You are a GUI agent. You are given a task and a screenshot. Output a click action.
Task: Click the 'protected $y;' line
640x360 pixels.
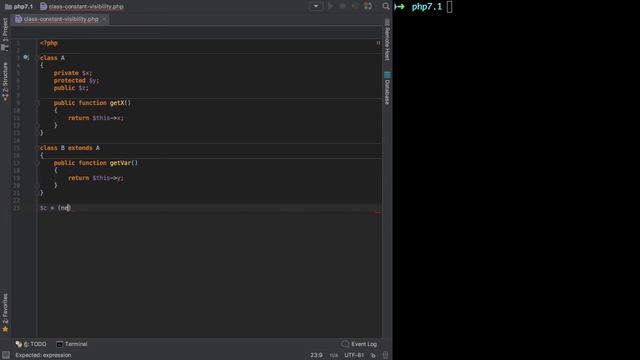76,80
